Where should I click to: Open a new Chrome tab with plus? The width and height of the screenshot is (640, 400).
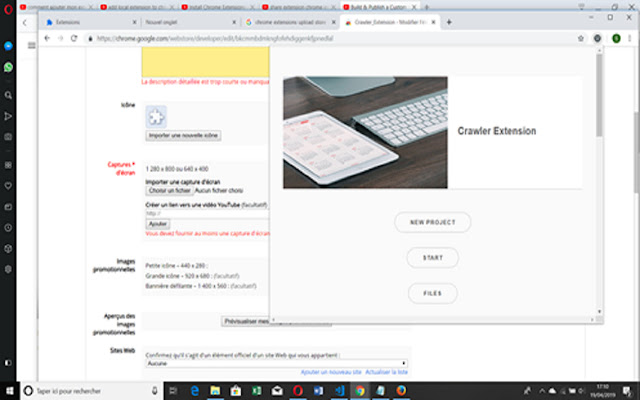[x=449, y=22]
